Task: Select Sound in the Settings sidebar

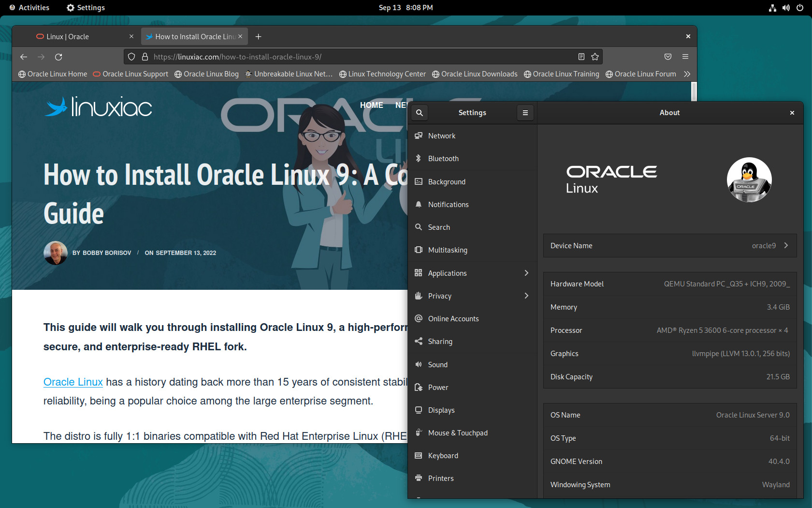Action: pos(437,364)
